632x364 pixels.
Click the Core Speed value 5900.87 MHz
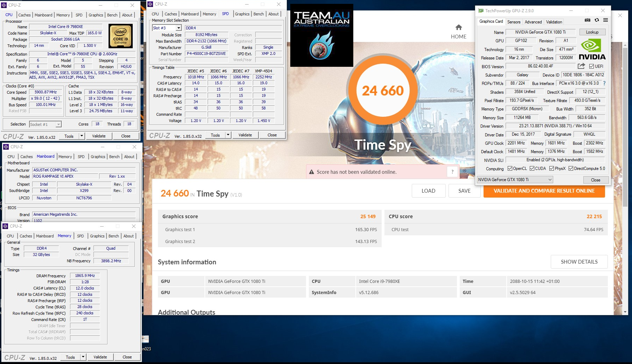pyautogui.click(x=46, y=92)
